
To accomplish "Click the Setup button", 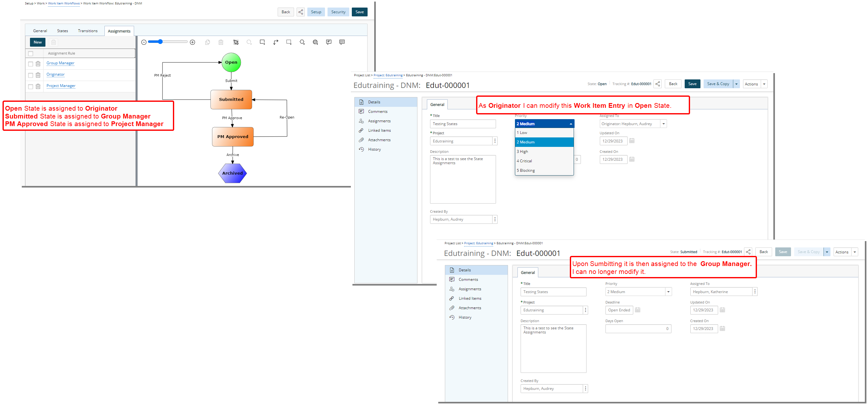I will point(316,12).
